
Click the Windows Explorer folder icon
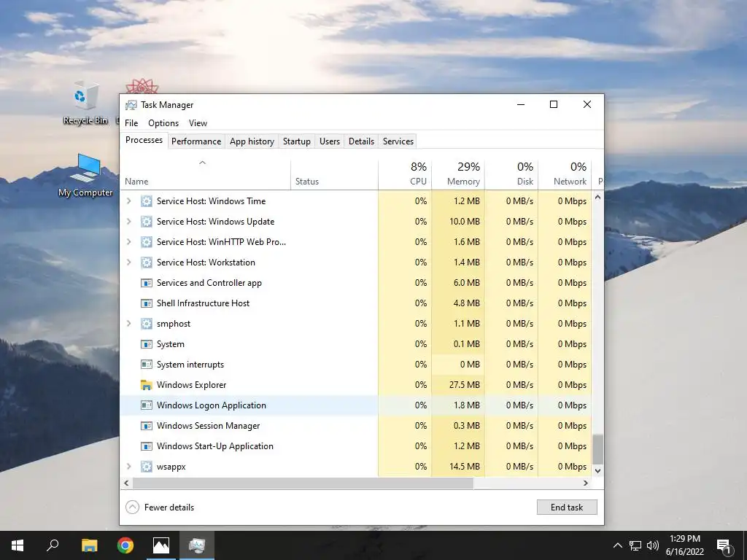tap(146, 385)
